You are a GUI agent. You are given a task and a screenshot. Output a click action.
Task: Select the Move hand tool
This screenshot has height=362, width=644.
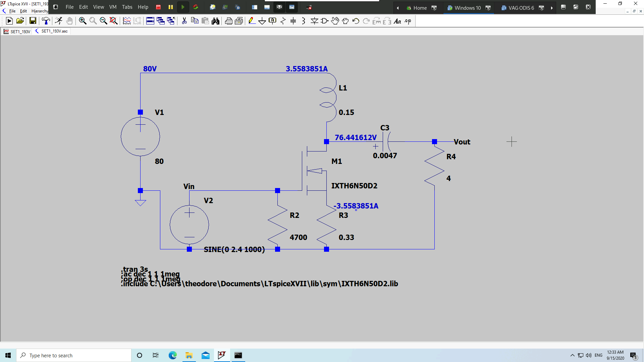click(335, 21)
